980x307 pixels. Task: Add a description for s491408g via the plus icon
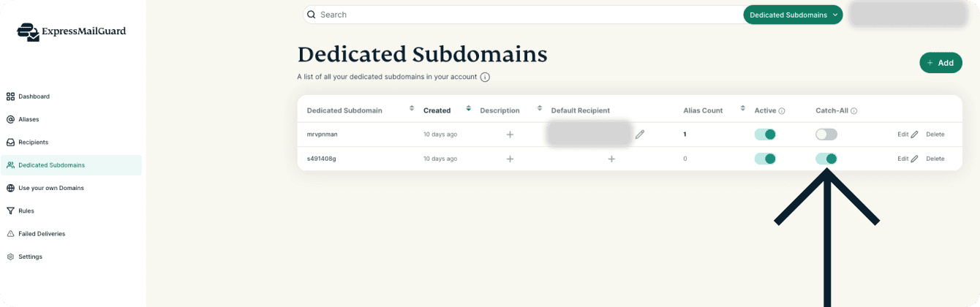tap(510, 159)
